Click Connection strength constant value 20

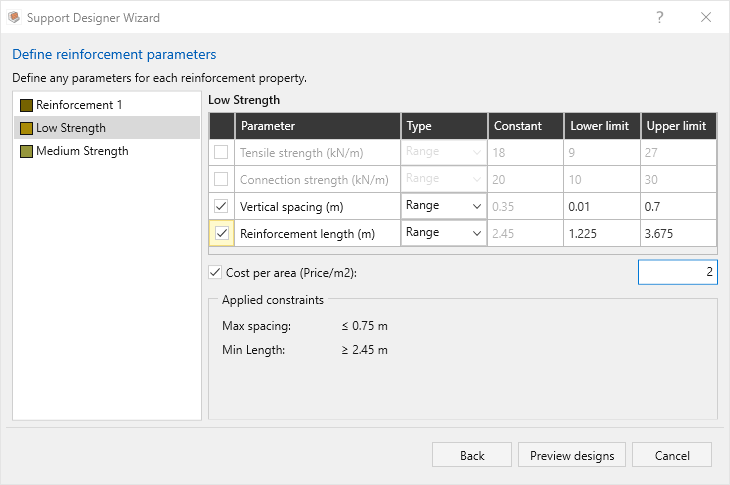526,179
